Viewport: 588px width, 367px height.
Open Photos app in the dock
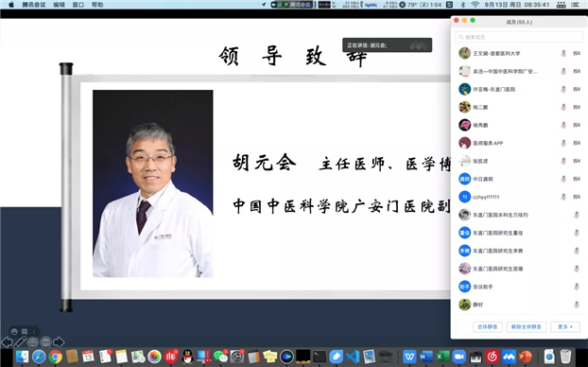154,356
